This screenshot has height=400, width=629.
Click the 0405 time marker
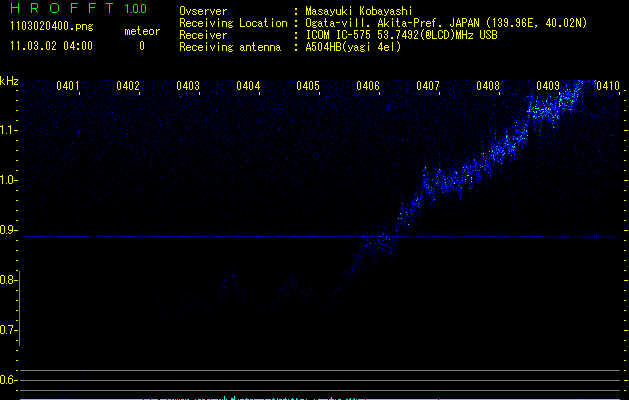pyautogui.click(x=308, y=86)
